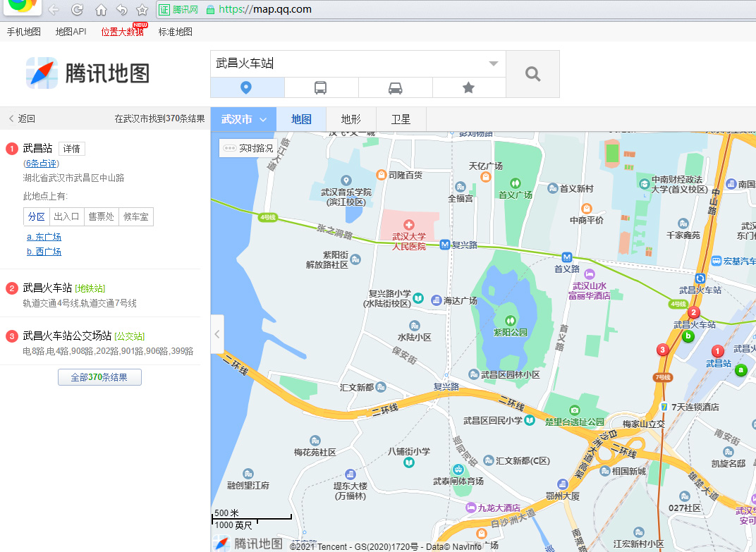Open the 6条点评 reviews link
Image resolution: width=756 pixels, height=552 pixels.
[x=42, y=164]
